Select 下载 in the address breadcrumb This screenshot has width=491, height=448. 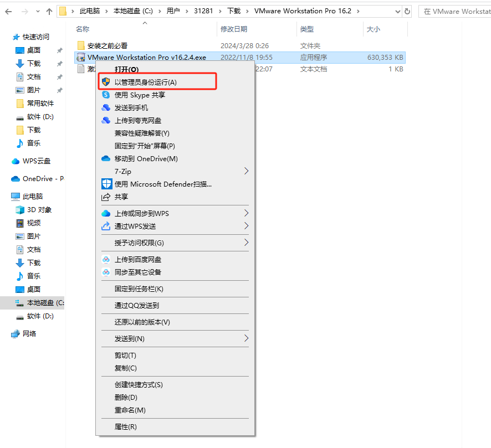(x=234, y=11)
